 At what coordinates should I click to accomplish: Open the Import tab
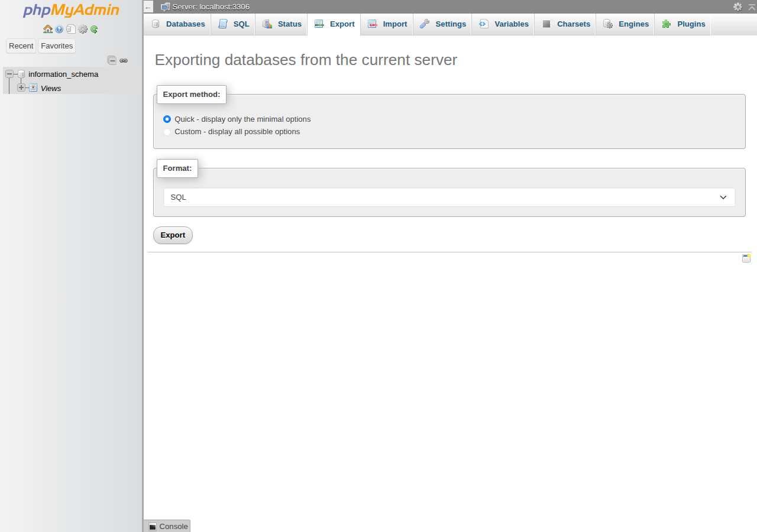[x=387, y=24]
